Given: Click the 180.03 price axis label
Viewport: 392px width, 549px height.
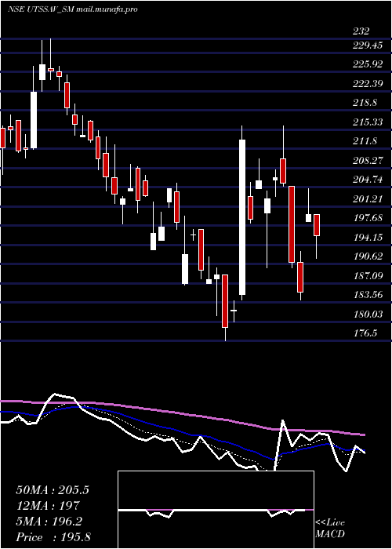Looking at the screenshot, I should [368, 314].
